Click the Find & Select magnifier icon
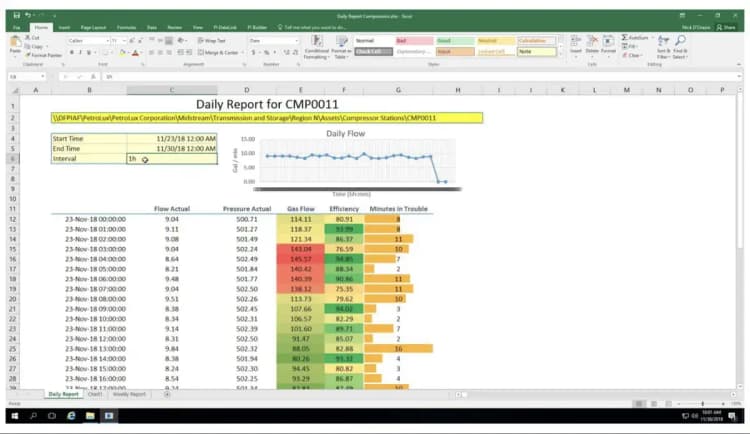The height and width of the screenshot is (434, 750). [x=682, y=46]
